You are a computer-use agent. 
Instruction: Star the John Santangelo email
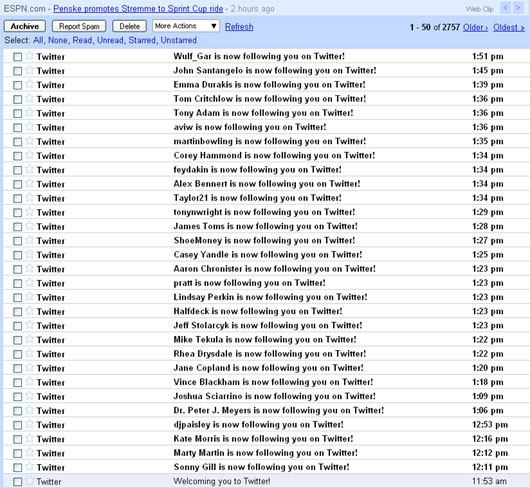30,70
